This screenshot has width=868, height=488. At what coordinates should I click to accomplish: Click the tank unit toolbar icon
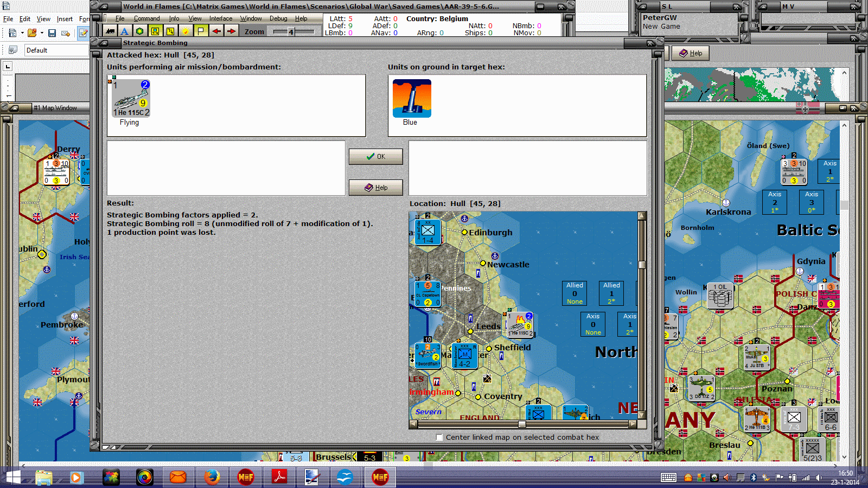click(110, 31)
